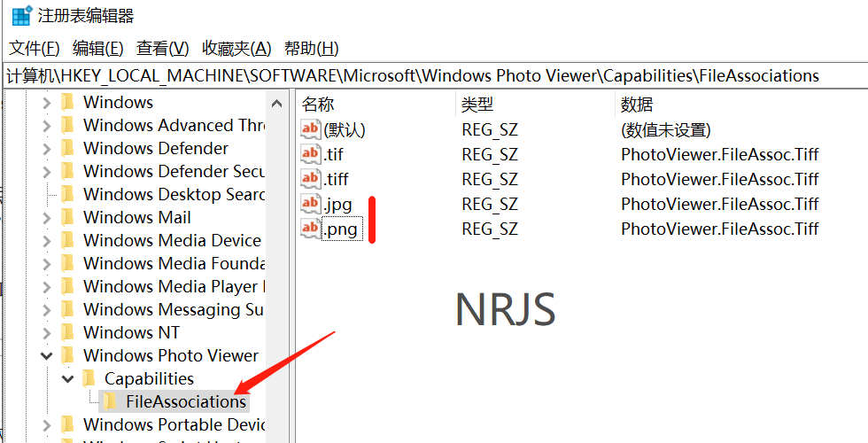The image size is (868, 443).
Task: Select the Windows Desktop Search tree key
Action: tap(174, 194)
